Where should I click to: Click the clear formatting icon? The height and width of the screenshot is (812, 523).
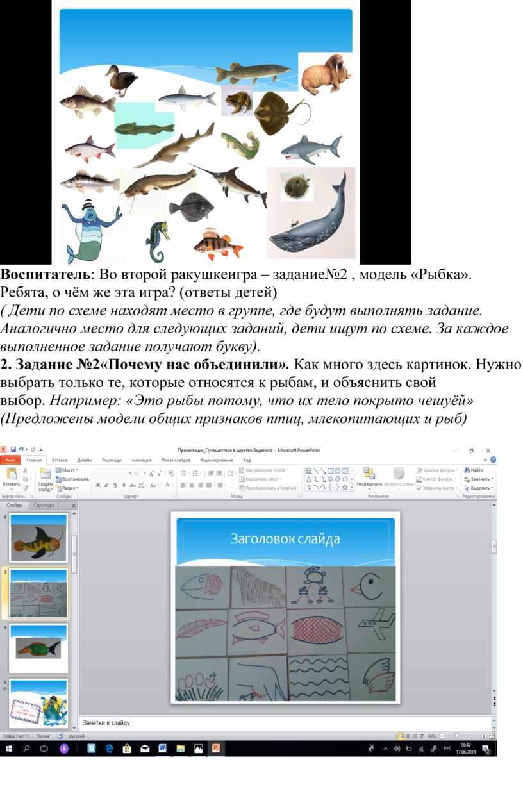coord(170,473)
